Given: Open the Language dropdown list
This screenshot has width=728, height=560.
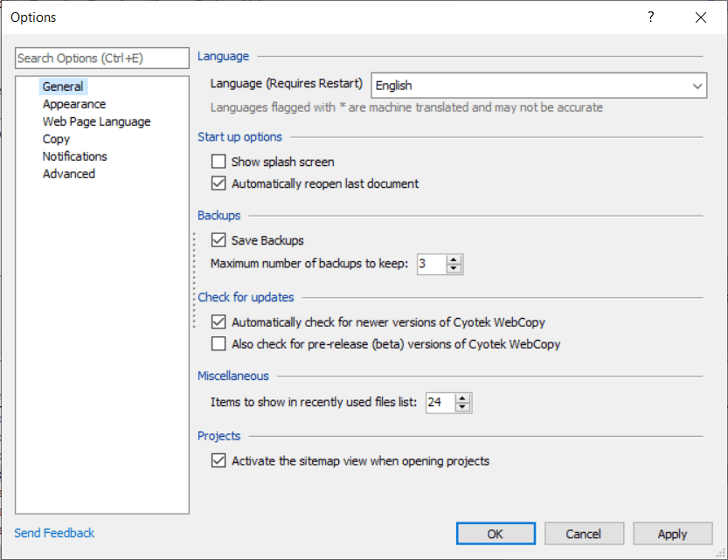Looking at the screenshot, I should (697, 86).
